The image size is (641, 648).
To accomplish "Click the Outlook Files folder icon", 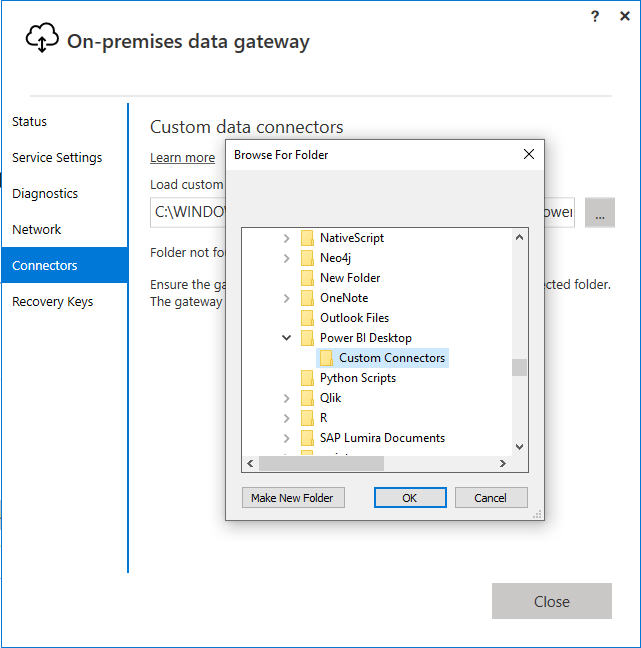I will [308, 318].
